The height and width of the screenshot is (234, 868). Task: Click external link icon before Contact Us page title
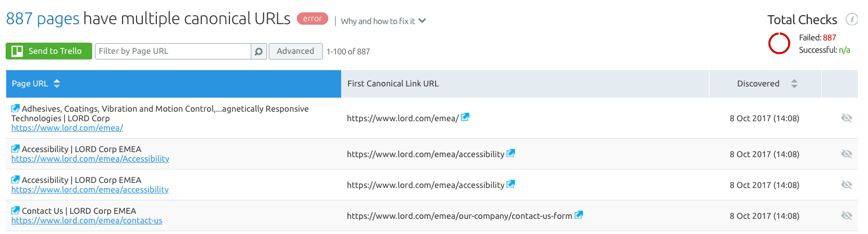[16, 211]
